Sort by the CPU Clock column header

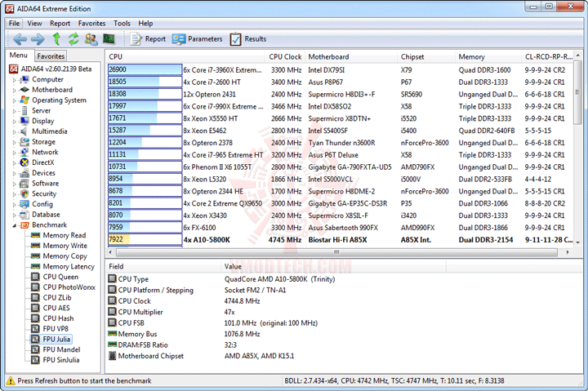tap(285, 56)
